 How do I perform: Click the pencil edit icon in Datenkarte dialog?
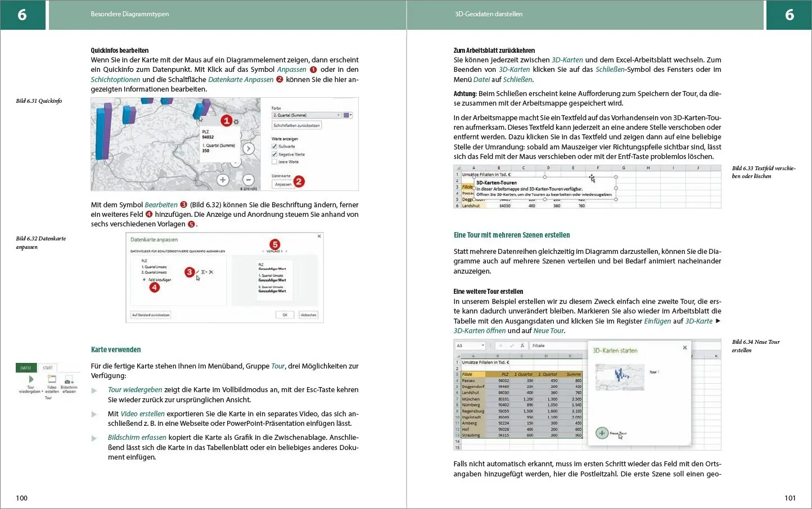(x=197, y=272)
